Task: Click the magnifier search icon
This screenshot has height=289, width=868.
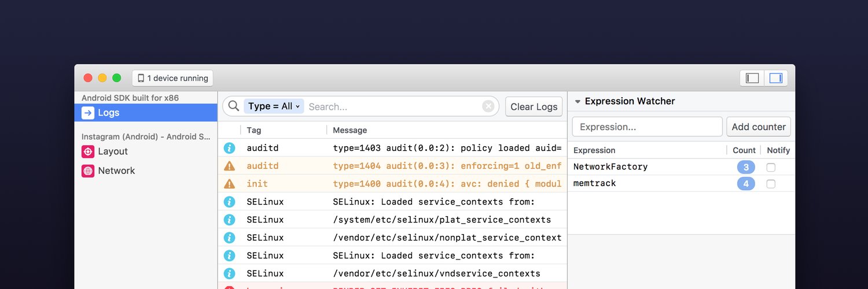Action: [x=233, y=106]
